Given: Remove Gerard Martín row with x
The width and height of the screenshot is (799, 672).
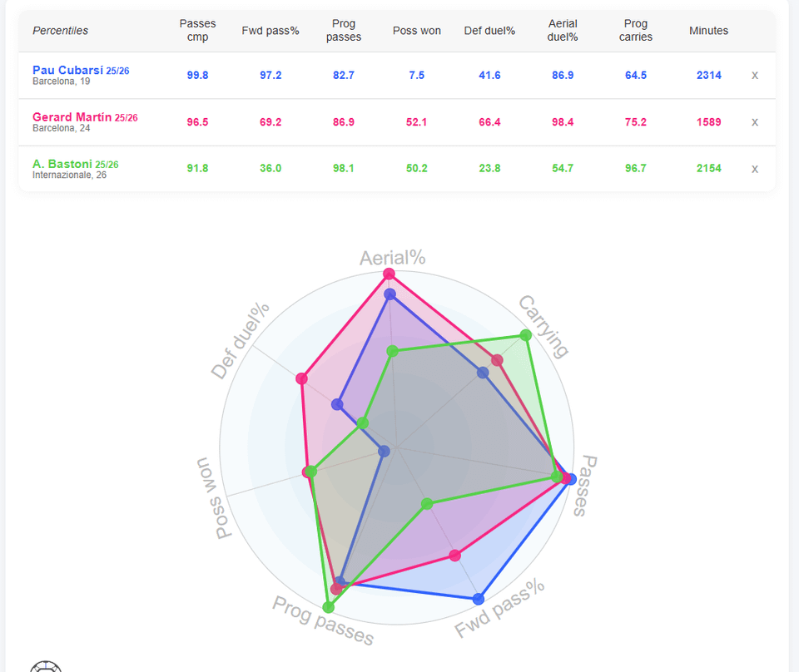Looking at the screenshot, I should (755, 121).
